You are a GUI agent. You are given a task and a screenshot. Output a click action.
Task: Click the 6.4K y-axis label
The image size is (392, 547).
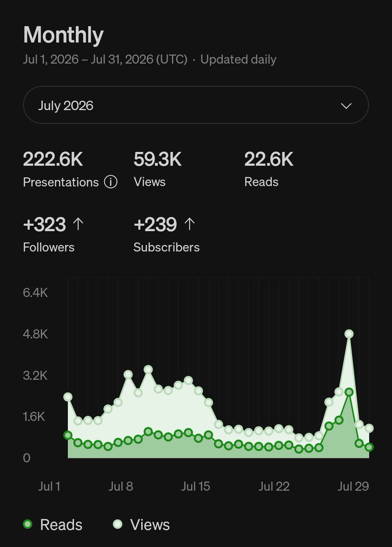[36, 292]
